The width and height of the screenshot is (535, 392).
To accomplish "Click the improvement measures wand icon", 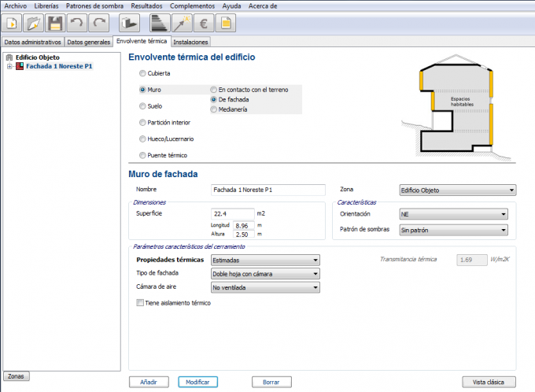I will pos(183,24).
